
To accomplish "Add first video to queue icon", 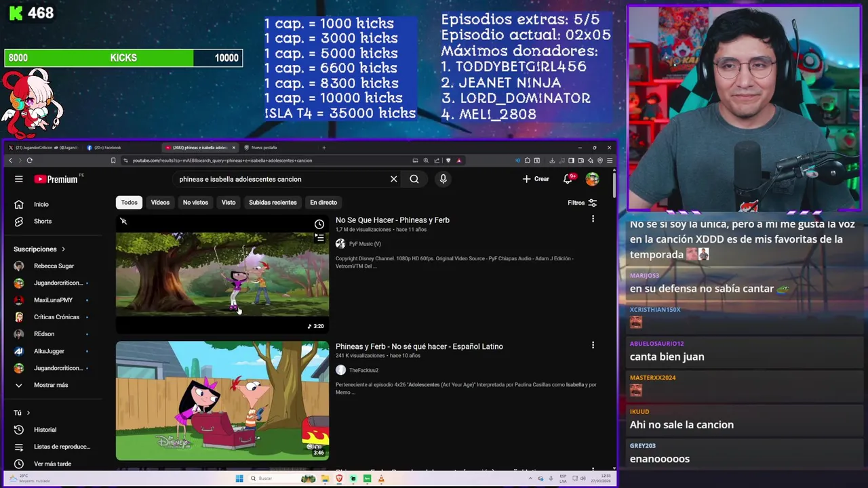I will (x=319, y=237).
